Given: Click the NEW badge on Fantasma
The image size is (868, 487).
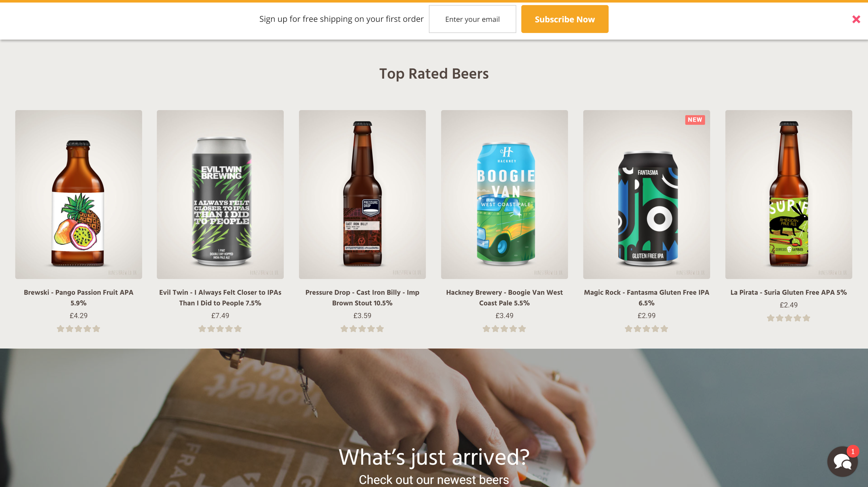Looking at the screenshot, I should (x=695, y=119).
